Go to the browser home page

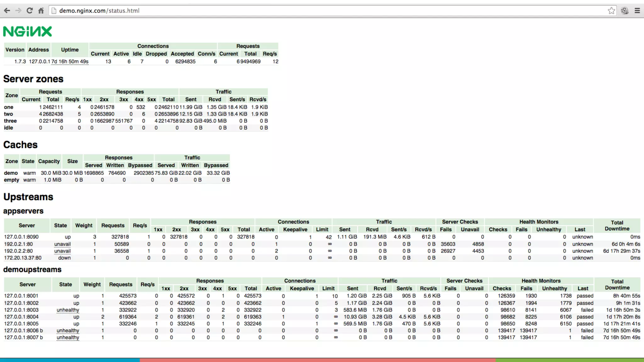pyautogui.click(x=41, y=11)
